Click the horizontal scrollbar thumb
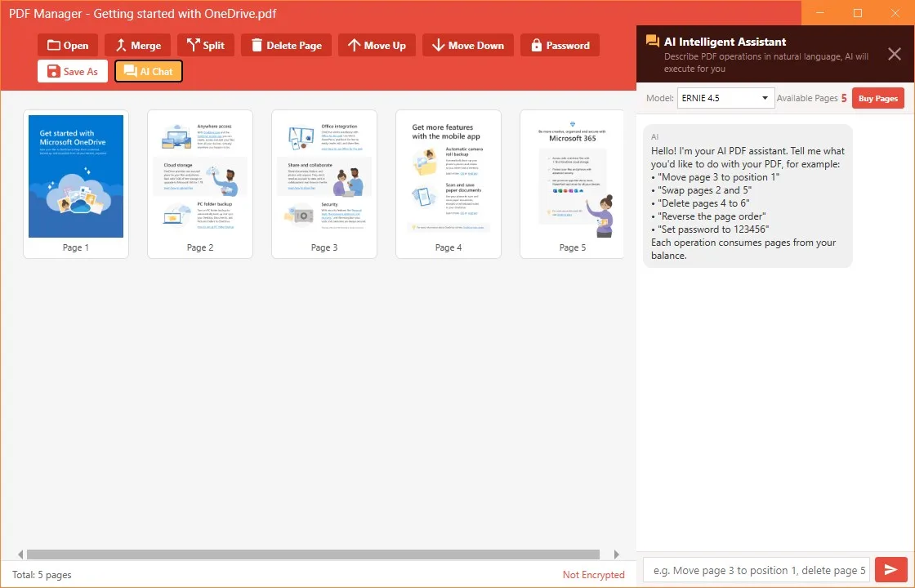The width and height of the screenshot is (915, 588). (314, 555)
